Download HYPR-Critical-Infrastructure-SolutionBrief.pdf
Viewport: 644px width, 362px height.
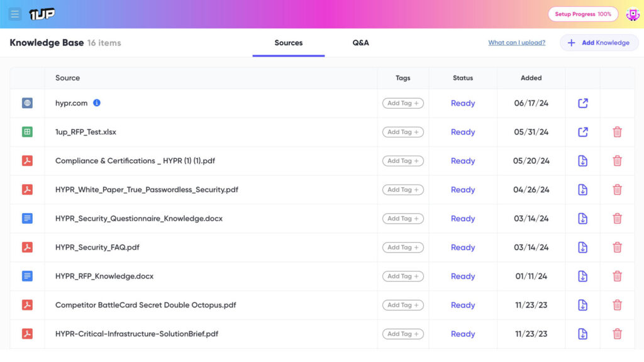point(583,334)
